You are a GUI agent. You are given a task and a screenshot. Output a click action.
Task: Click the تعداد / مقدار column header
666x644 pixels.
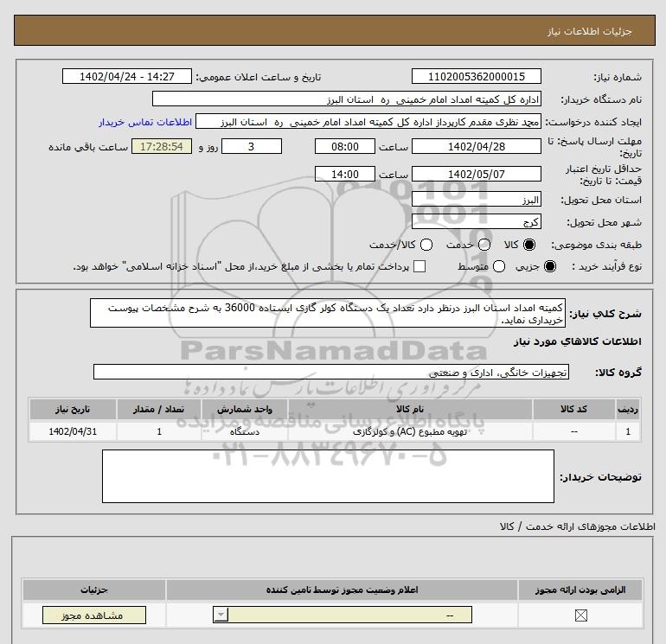pyautogui.click(x=159, y=409)
